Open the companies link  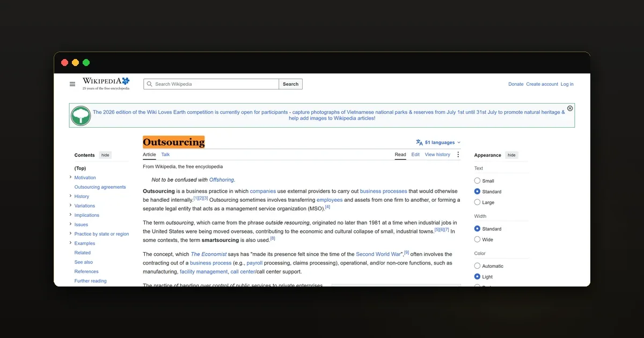tap(263, 191)
